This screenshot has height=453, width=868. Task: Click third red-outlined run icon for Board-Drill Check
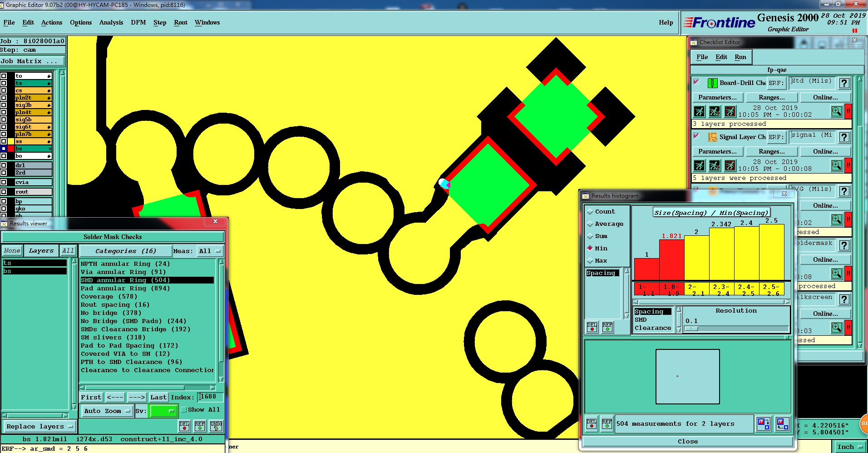[x=730, y=111]
